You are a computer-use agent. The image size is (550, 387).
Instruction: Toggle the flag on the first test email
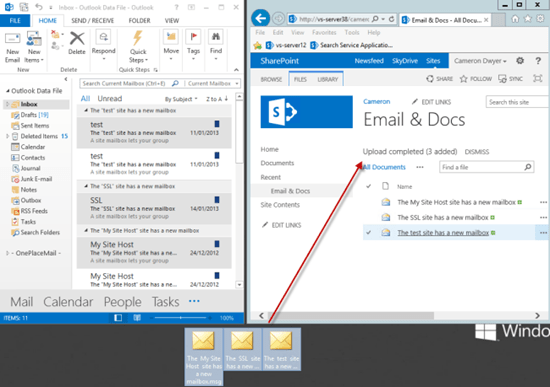coord(217,124)
